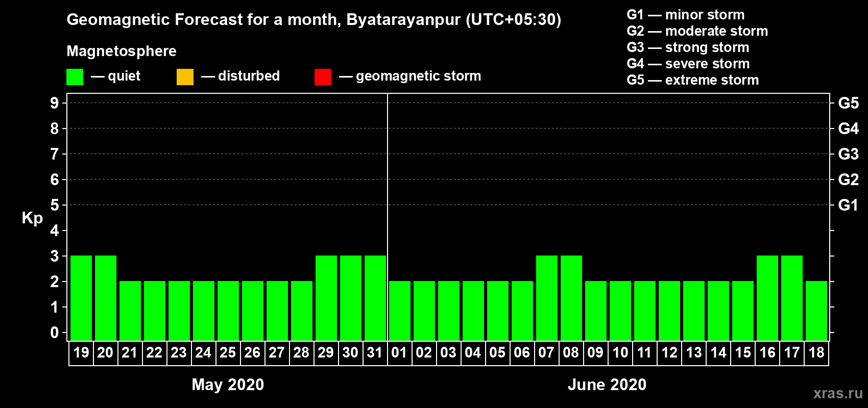Click date label 18 on the axis
The image size is (868, 408).
click(x=816, y=352)
